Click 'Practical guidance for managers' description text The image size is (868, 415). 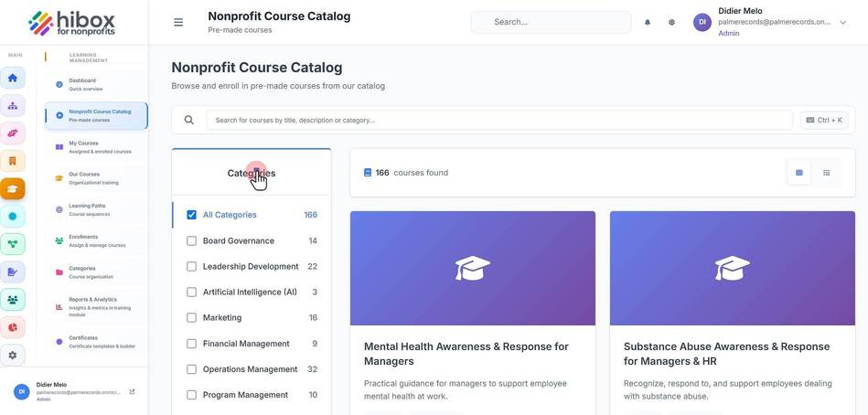(466, 389)
